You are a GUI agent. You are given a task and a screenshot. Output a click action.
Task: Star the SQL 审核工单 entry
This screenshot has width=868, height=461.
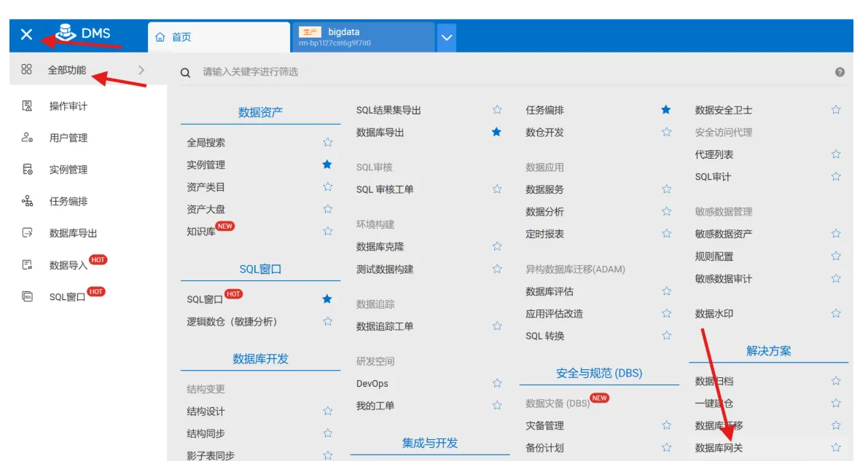point(497,189)
